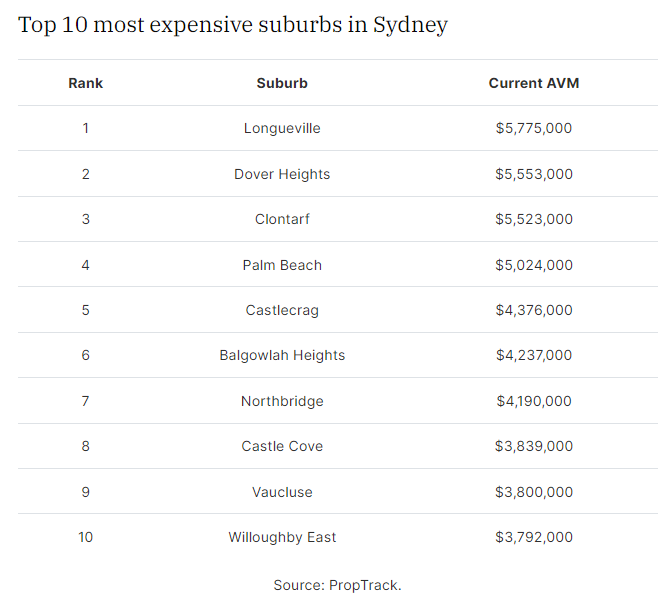Click Palm Beach in the table

pos(282,265)
